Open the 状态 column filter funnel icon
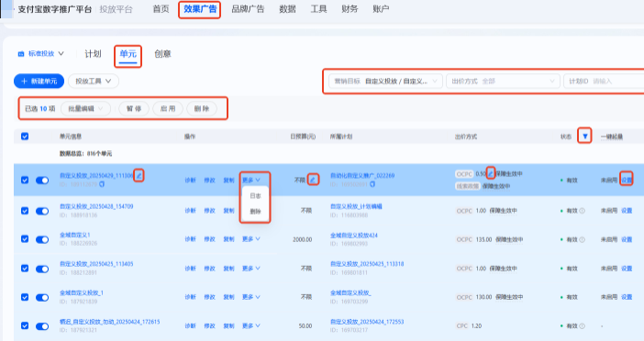The image size is (644, 341). (x=585, y=137)
